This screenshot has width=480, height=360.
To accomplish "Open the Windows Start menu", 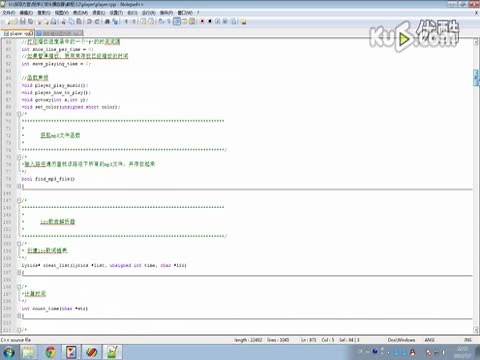I will (x=9, y=352).
